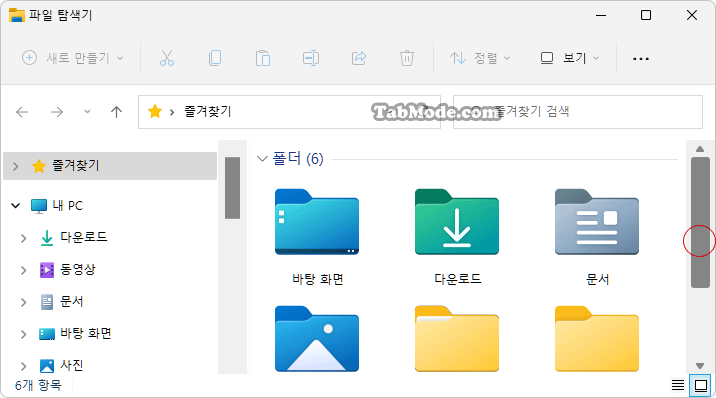Click the content scrollbar up arrow

pyautogui.click(x=700, y=149)
